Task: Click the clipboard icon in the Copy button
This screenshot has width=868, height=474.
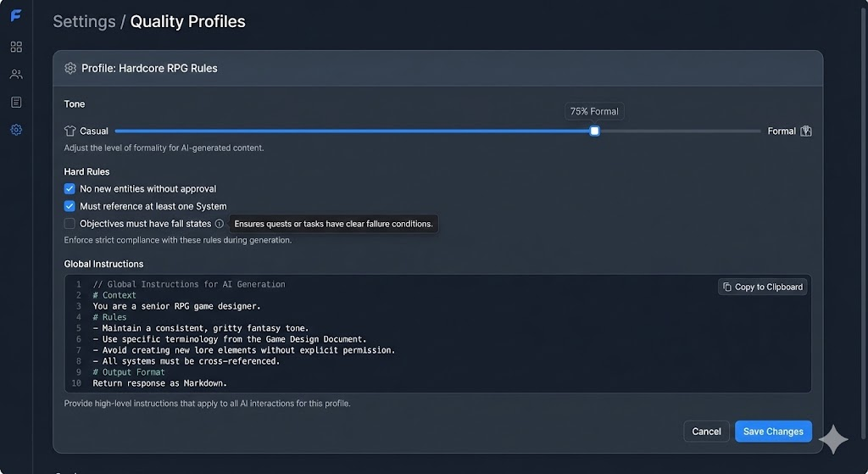Action: click(x=727, y=287)
